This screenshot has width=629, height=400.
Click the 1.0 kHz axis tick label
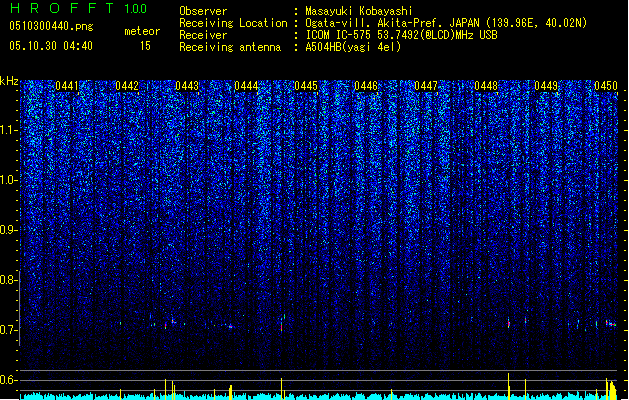[x=9, y=180]
